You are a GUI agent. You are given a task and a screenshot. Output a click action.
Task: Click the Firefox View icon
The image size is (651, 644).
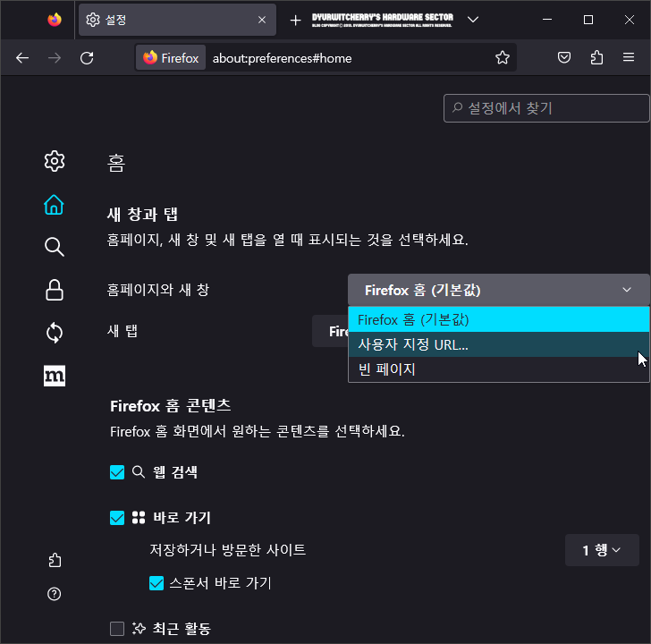pyautogui.click(x=55, y=20)
